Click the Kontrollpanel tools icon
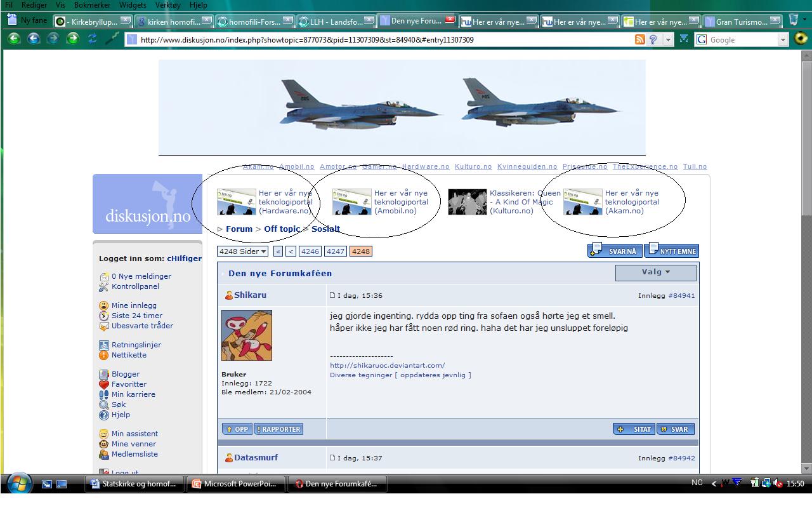 [x=104, y=286]
